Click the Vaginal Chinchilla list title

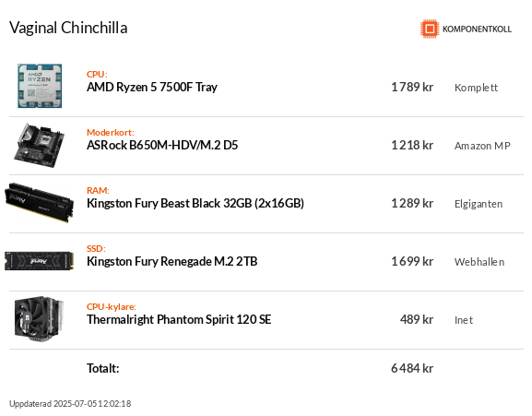point(68,28)
